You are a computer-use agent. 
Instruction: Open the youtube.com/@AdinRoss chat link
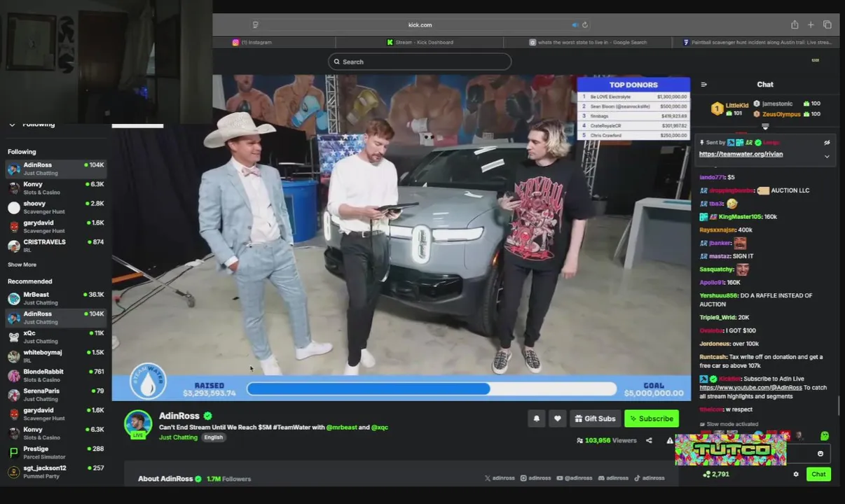(750, 388)
